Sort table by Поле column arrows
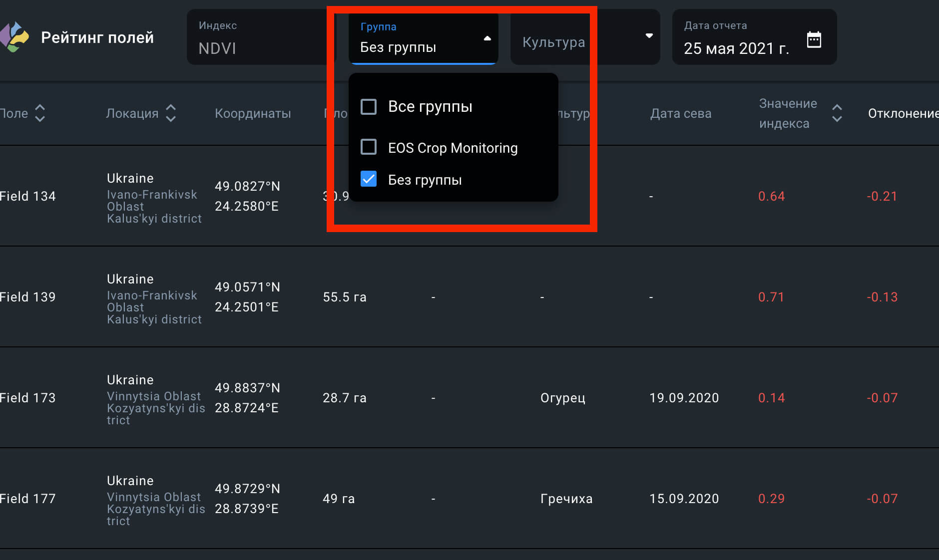The image size is (939, 560). pos(40,113)
